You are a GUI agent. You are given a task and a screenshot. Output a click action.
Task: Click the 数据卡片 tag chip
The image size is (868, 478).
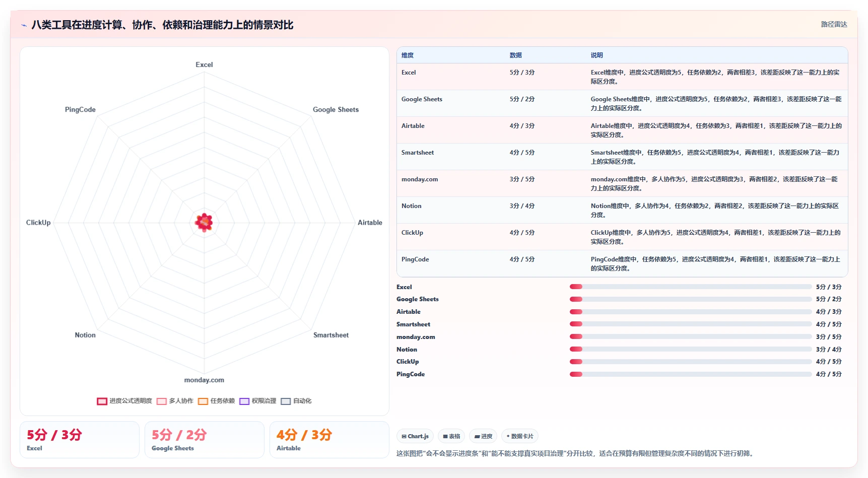pyautogui.click(x=520, y=436)
